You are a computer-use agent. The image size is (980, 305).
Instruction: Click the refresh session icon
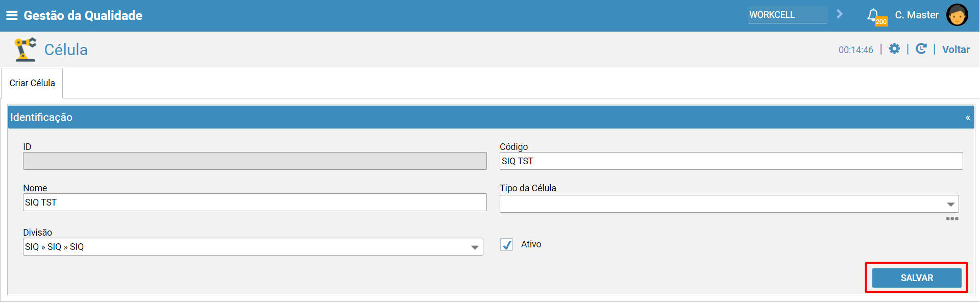point(921,49)
